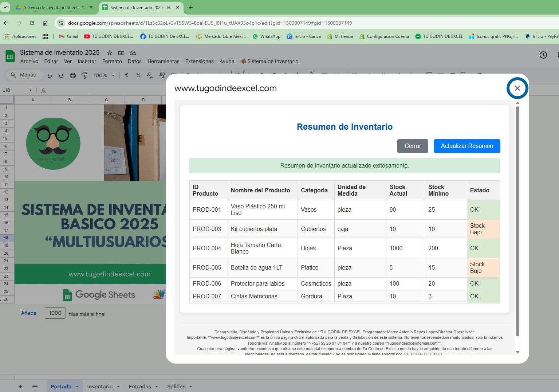
Task: Open the Ayuda menu
Action: (227, 61)
